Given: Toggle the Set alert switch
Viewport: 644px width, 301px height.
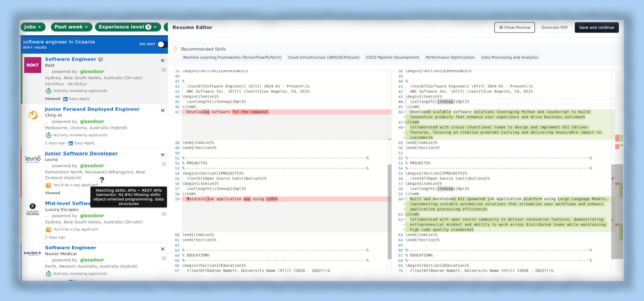Looking at the screenshot, I should click(x=162, y=44).
